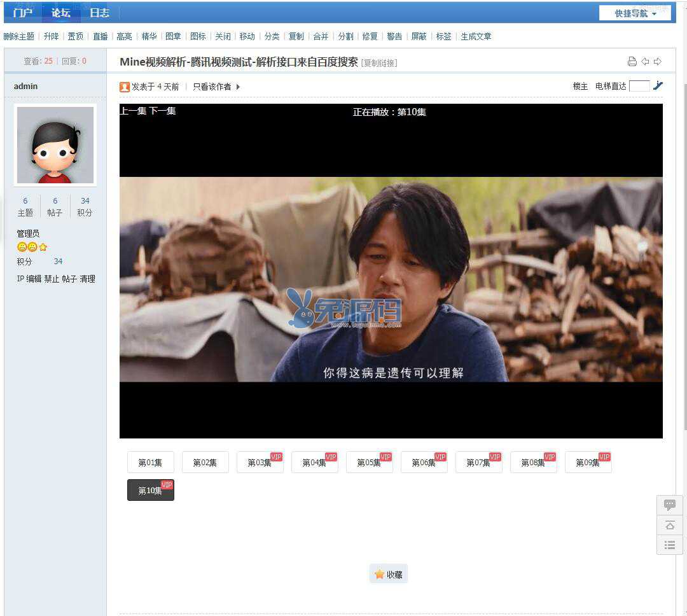Select the active 第10集 episode button
The image size is (687, 616).
coord(150,490)
